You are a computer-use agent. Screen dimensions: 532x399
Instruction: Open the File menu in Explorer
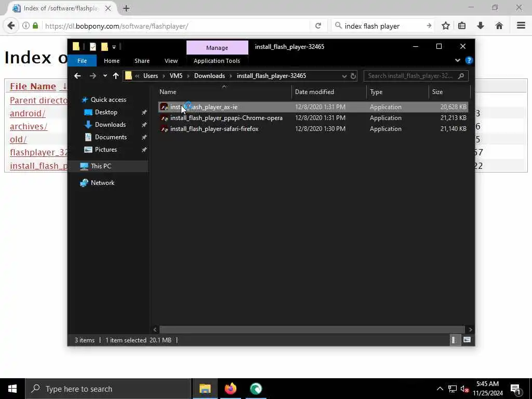[82, 61]
